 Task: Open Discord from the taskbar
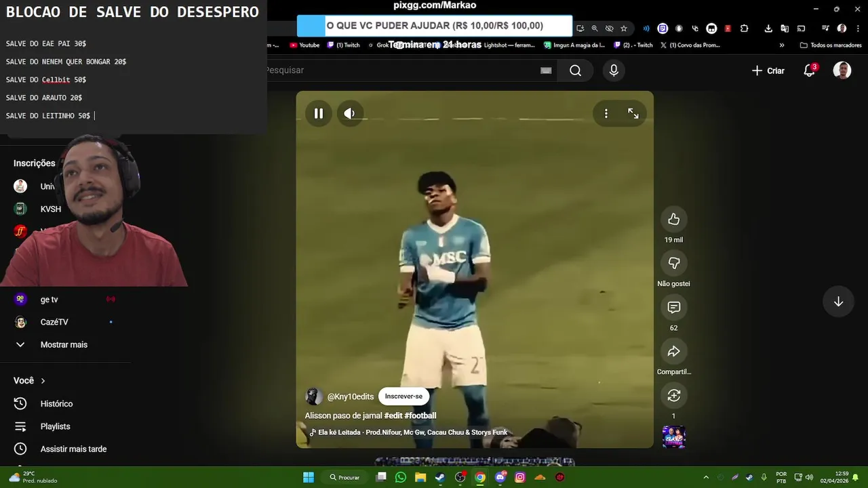coord(500,477)
